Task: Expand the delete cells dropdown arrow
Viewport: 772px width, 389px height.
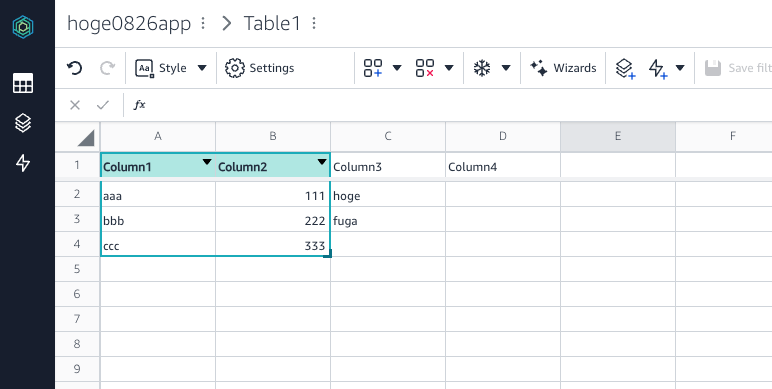Action: (449, 68)
